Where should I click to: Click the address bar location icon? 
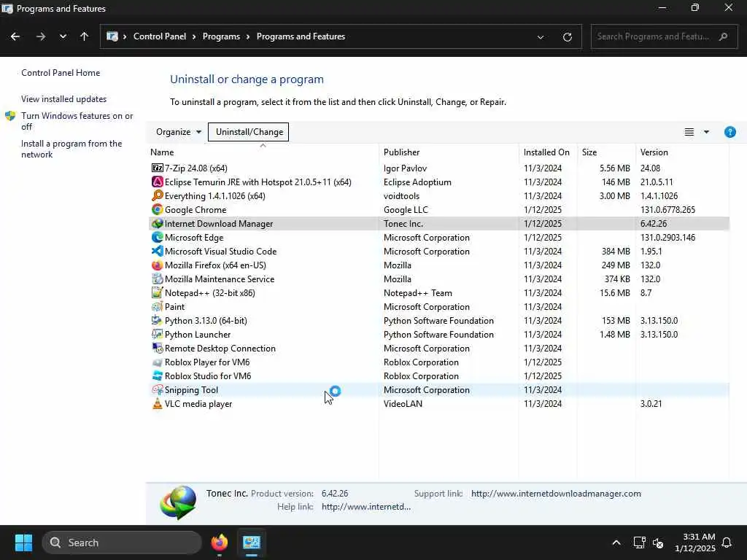click(x=112, y=36)
